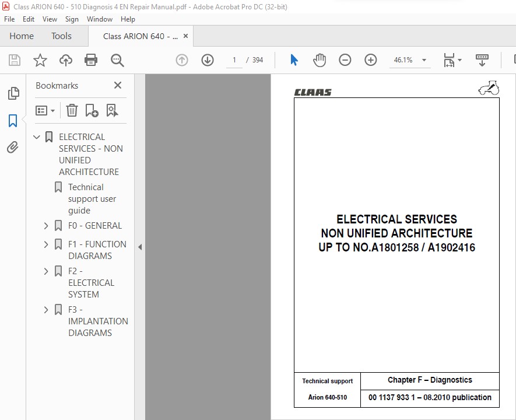Select the Class ARION 640 document tab
Image resolution: width=516 pixels, height=420 pixels.
tap(141, 36)
